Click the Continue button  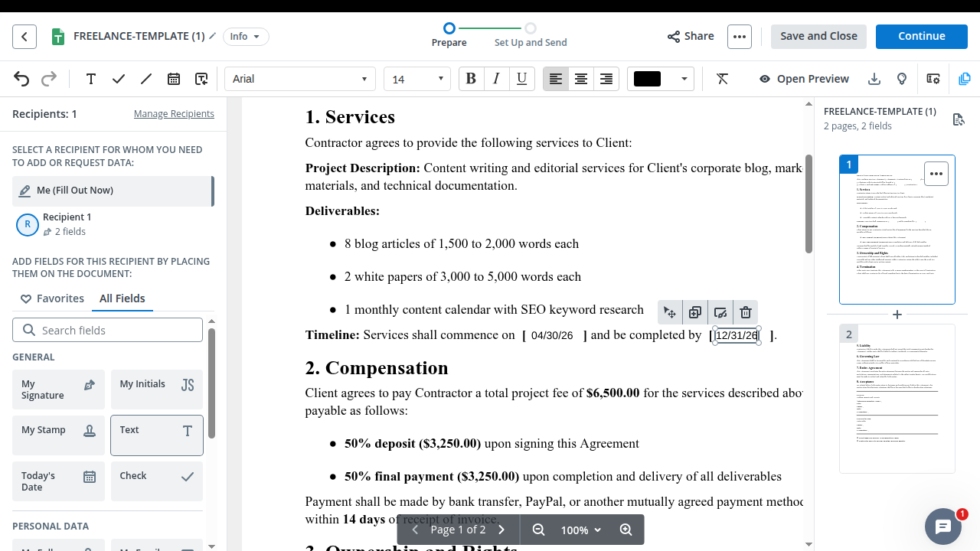point(922,36)
